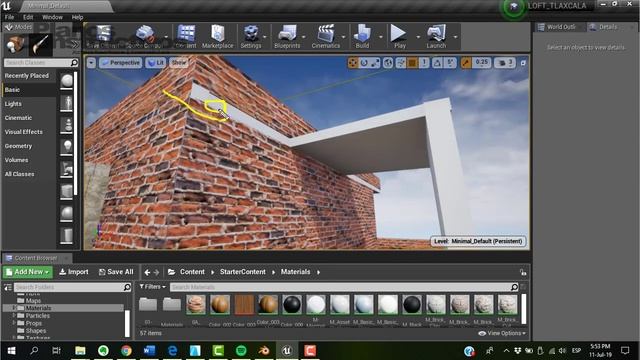This screenshot has height=360, width=640.
Task: Toggle surface snapping in viewport
Action: [401, 62]
